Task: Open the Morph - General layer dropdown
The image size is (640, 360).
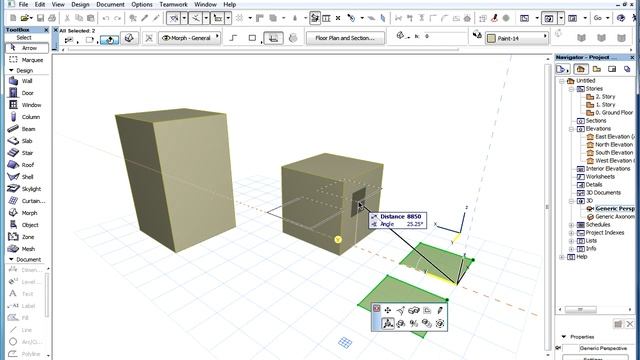Action: (x=190, y=38)
